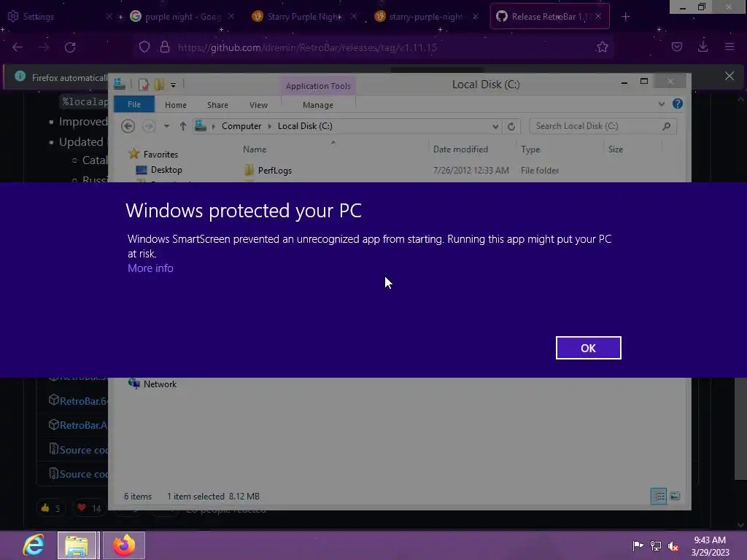Open File Explorer from the taskbar
Viewport: 747px width, 560px height.
click(77, 545)
